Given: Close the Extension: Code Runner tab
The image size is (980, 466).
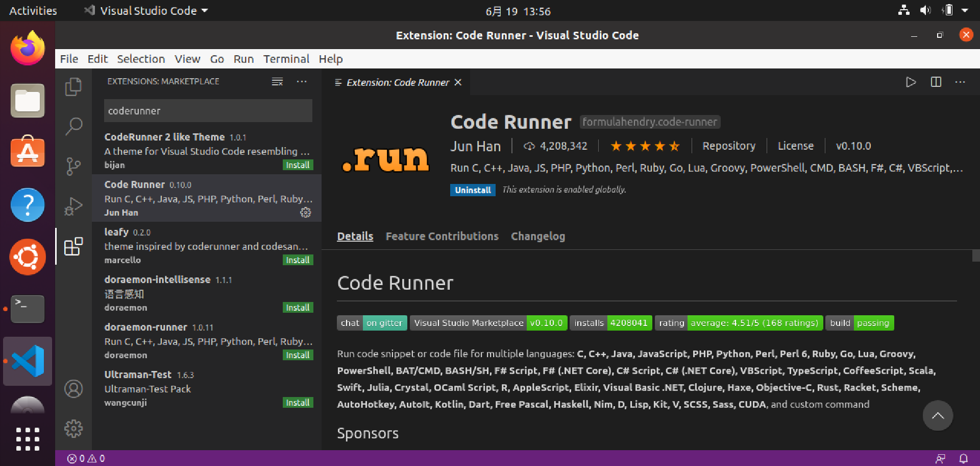Looking at the screenshot, I should [x=458, y=82].
